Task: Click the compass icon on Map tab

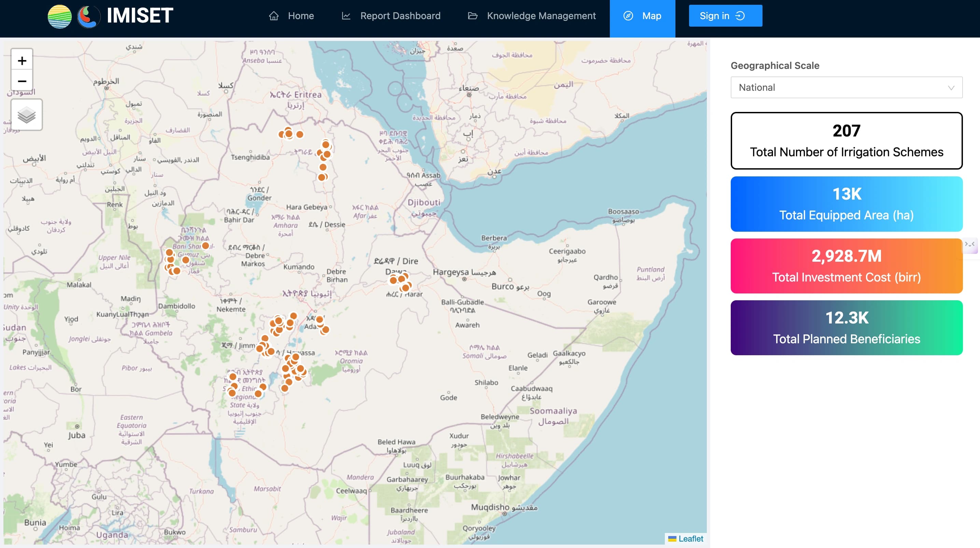Action: pyautogui.click(x=628, y=16)
